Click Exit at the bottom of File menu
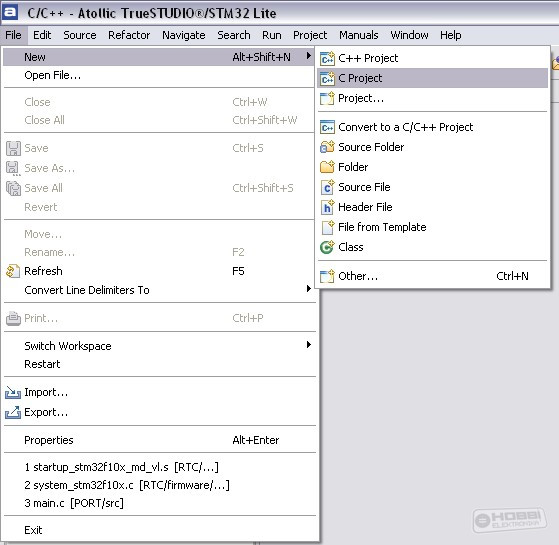 click(33, 530)
